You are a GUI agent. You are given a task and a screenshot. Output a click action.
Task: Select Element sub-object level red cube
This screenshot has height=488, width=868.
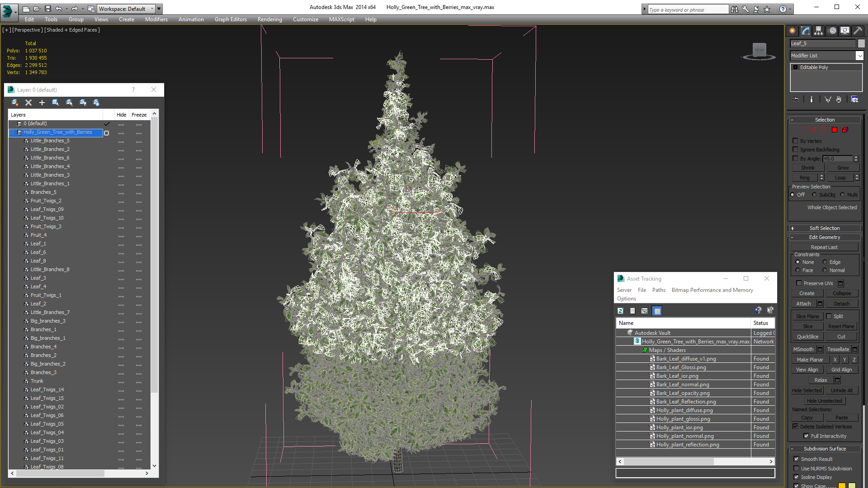pyautogui.click(x=845, y=130)
